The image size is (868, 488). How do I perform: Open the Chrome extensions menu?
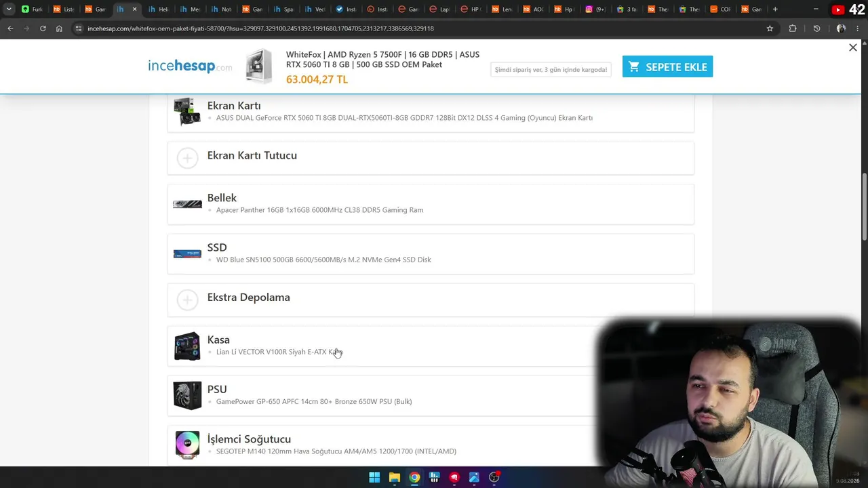[793, 28]
